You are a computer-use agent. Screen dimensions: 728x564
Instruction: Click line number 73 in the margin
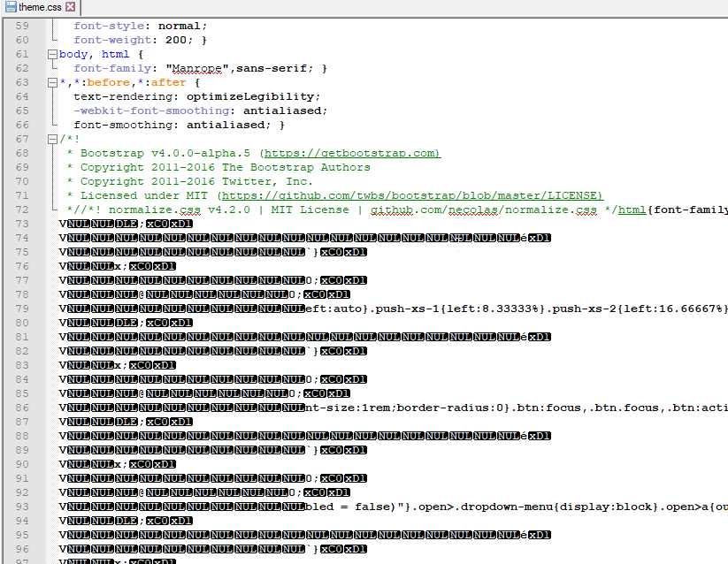(22, 224)
